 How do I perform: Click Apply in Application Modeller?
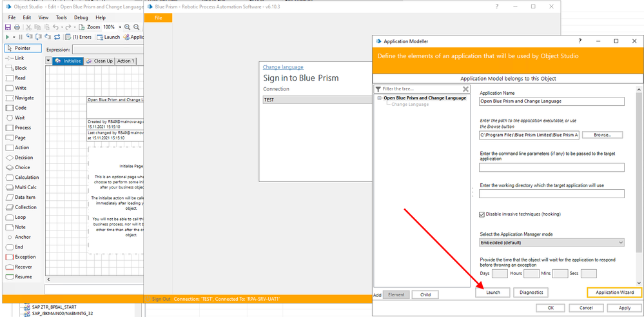624,308
